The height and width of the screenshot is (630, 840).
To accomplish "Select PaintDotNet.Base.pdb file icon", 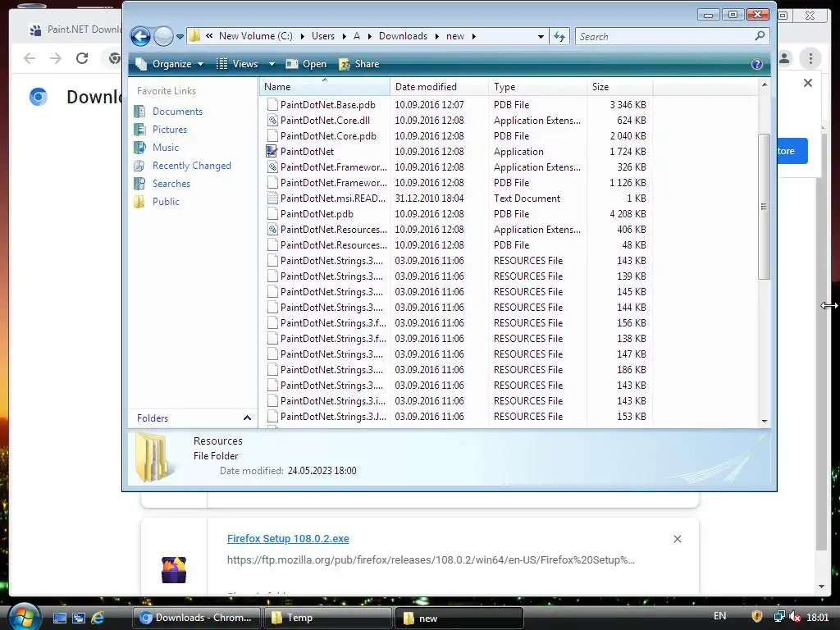I will click(272, 105).
